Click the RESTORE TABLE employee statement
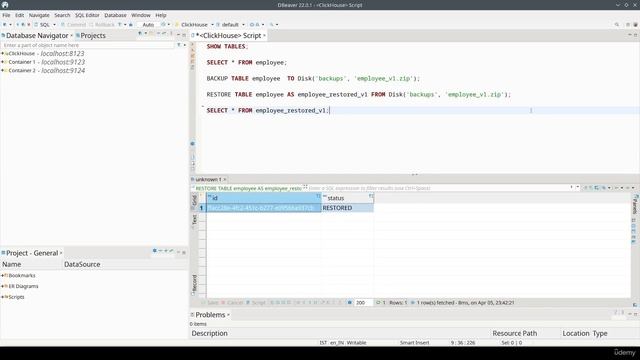This screenshot has width=640, height=360. coord(359,94)
